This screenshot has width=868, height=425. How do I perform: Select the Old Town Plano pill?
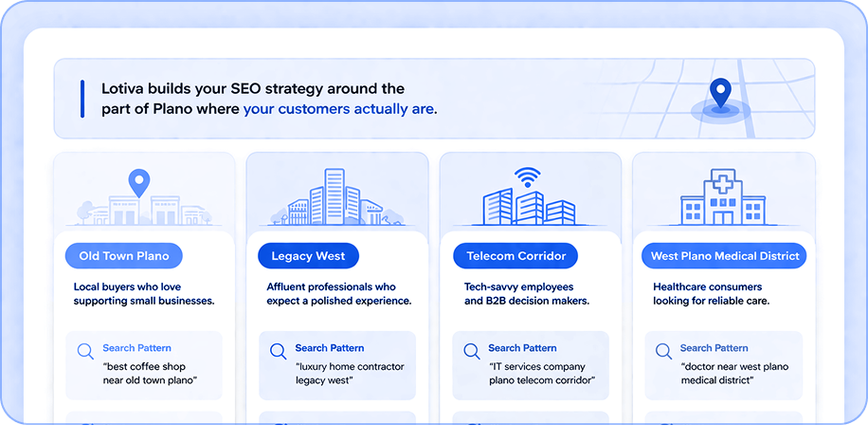124,256
